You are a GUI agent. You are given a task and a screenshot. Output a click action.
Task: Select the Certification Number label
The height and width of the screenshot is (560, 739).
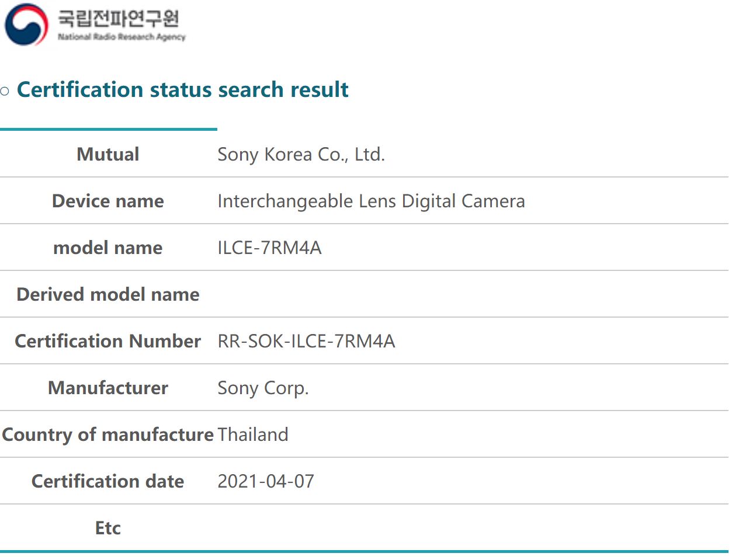click(x=108, y=341)
